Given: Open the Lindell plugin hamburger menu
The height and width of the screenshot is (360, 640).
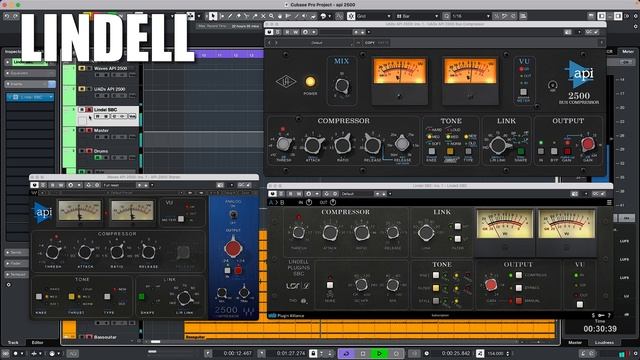Looking at the screenshot, I should (609, 202).
